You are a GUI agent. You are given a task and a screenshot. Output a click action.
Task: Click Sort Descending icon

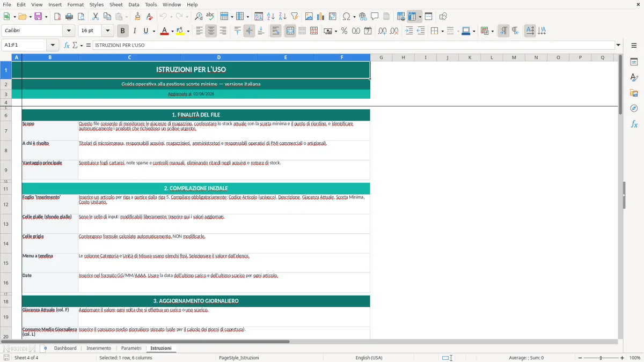282,17
